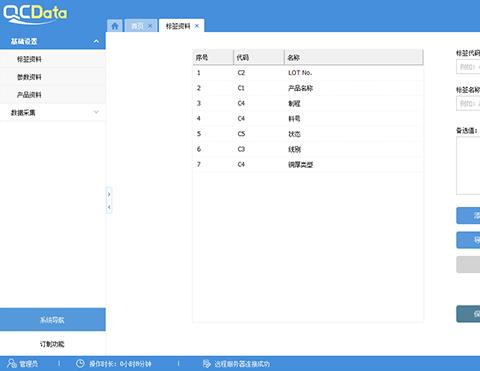Open 参数资料 in the sidebar
This screenshot has height=371, width=480.
29,77
